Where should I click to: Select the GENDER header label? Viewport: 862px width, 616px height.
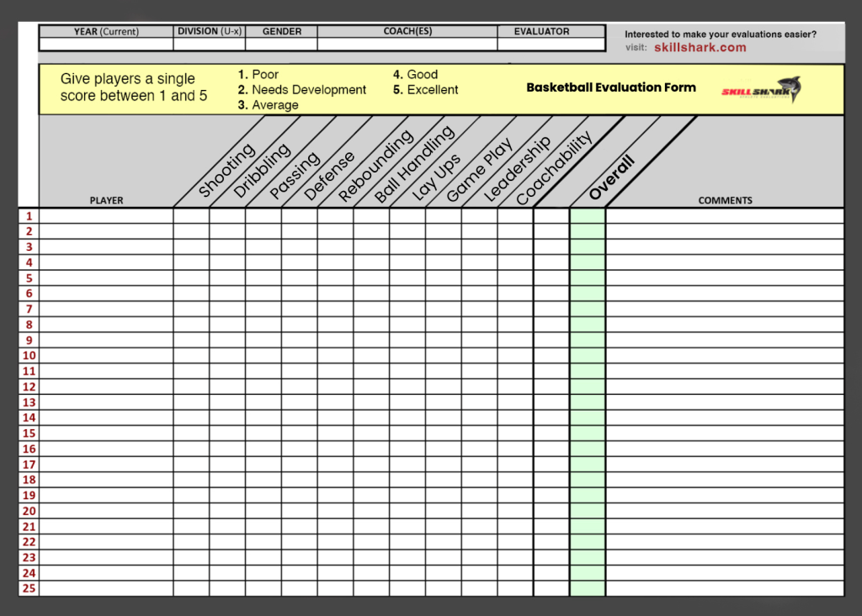(x=281, y=31)
